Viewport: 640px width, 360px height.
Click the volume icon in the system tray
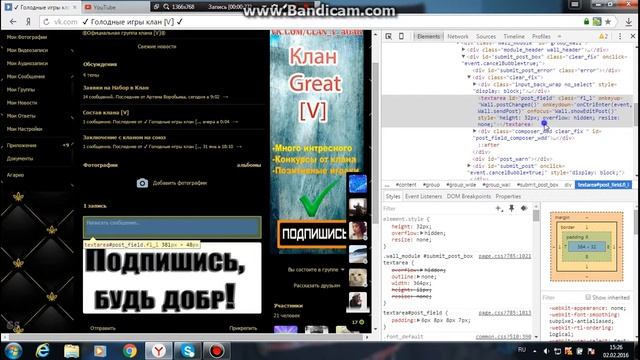tap(546, 351)
